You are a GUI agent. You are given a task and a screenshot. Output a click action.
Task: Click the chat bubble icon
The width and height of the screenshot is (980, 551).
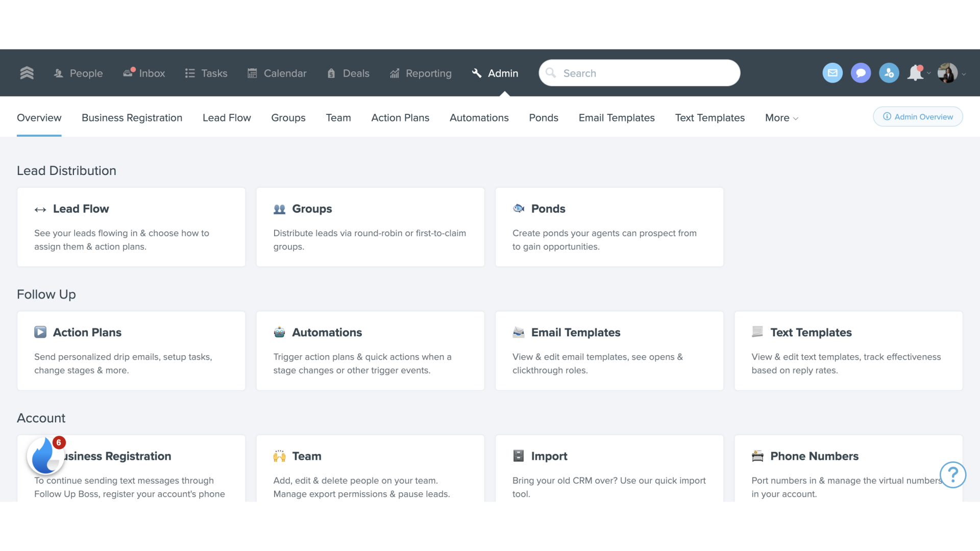[x=860, y=72]
